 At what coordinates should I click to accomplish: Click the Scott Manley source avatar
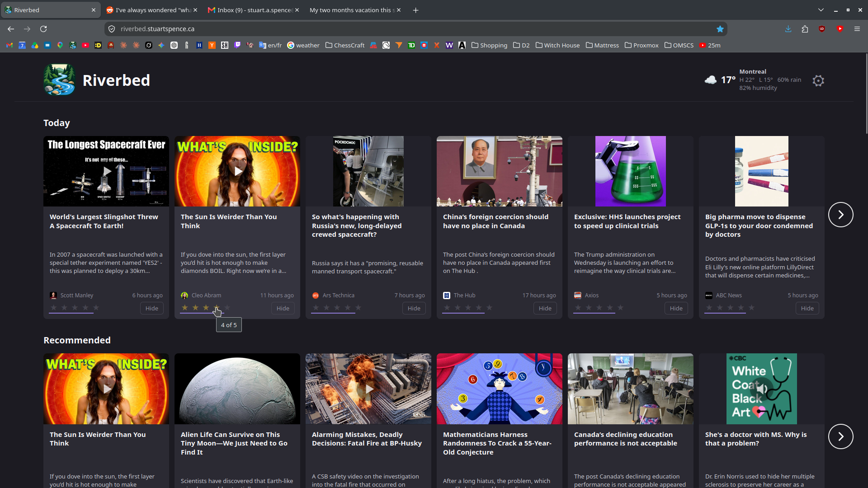coord(53,296)
